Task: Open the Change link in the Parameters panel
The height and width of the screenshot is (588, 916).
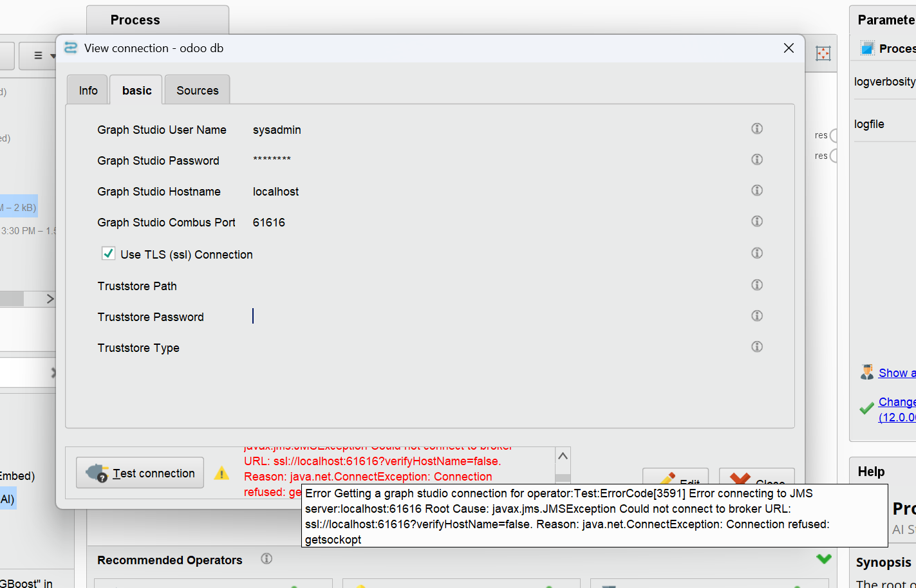Action: tap(897, 409)
